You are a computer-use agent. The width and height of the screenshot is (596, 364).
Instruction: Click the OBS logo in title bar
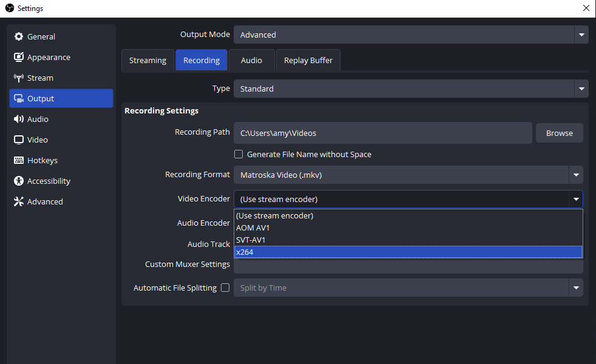click(10, 8)
